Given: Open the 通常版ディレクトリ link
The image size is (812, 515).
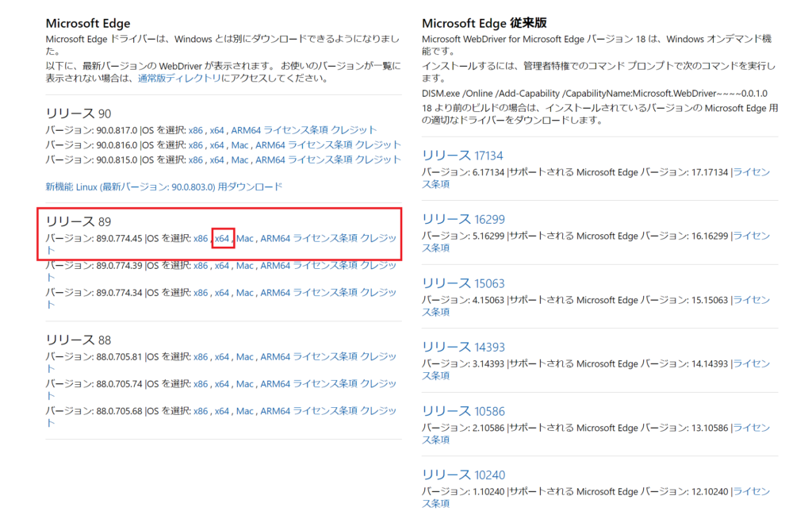Looking at the screenshot, I should pyautogui.click(x=179, y=79).
